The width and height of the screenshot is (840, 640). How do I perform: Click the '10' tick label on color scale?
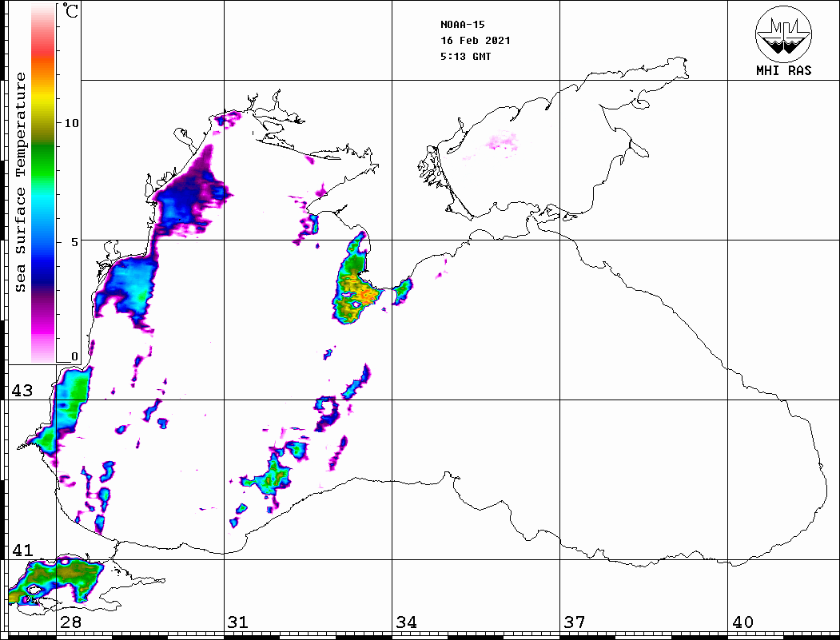point(71,123)
